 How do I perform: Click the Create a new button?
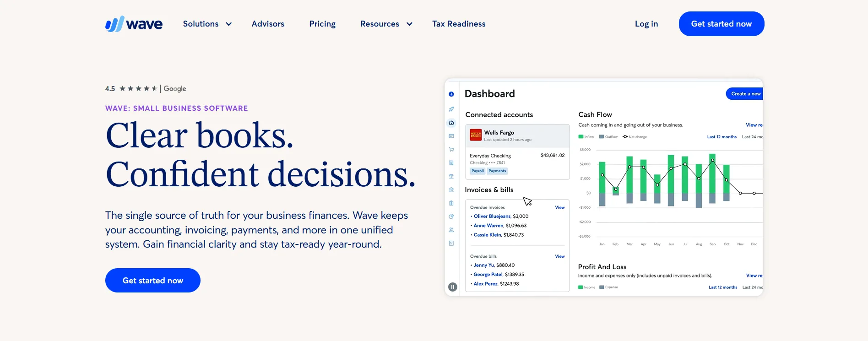coord(745,94)
